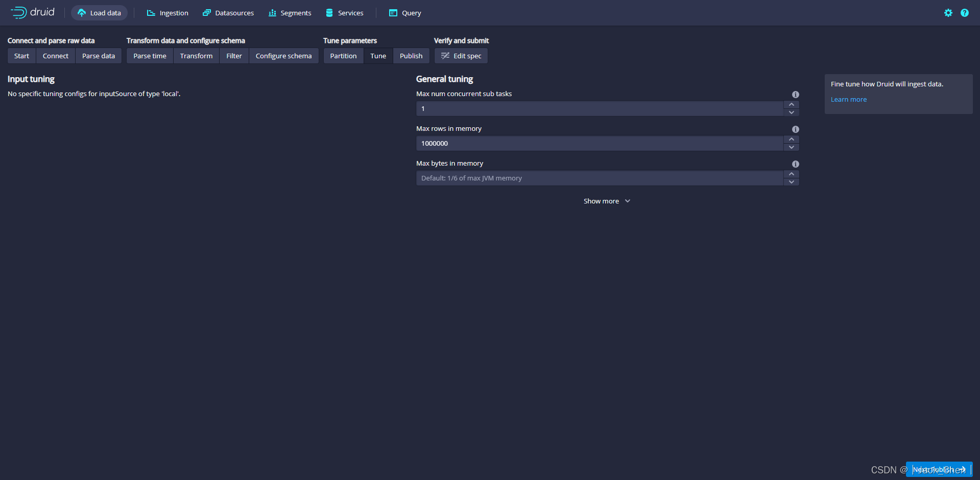This screenshot has height=480, width=980.
Task: Decrement Max bytes in memory
Action: 792,182
